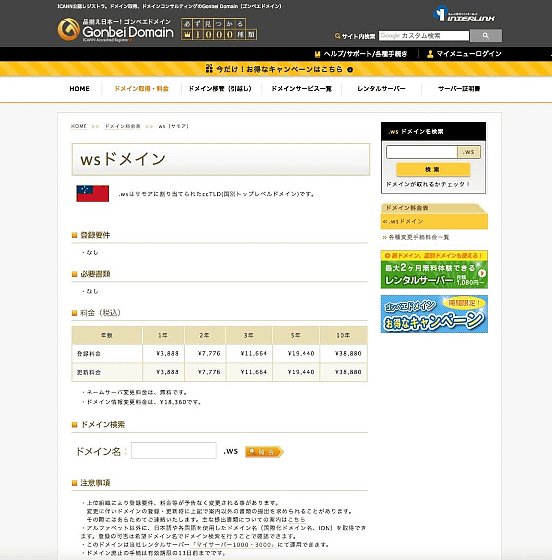Click the ドメイン料金表 breadcrumb link
This screenshot has width=552, height=560.
(x=122, y=126)
